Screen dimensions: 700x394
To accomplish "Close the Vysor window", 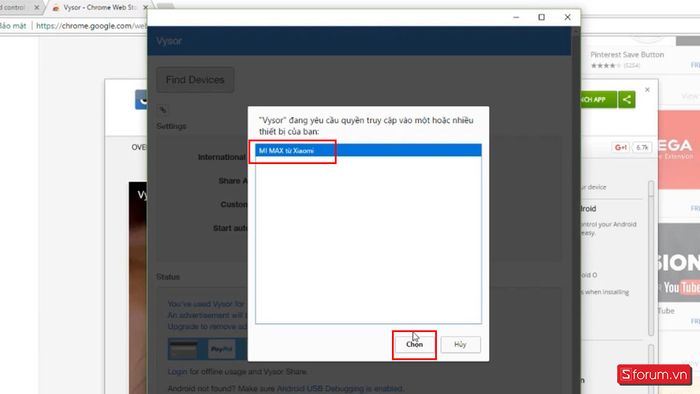I will click(567, 17).
